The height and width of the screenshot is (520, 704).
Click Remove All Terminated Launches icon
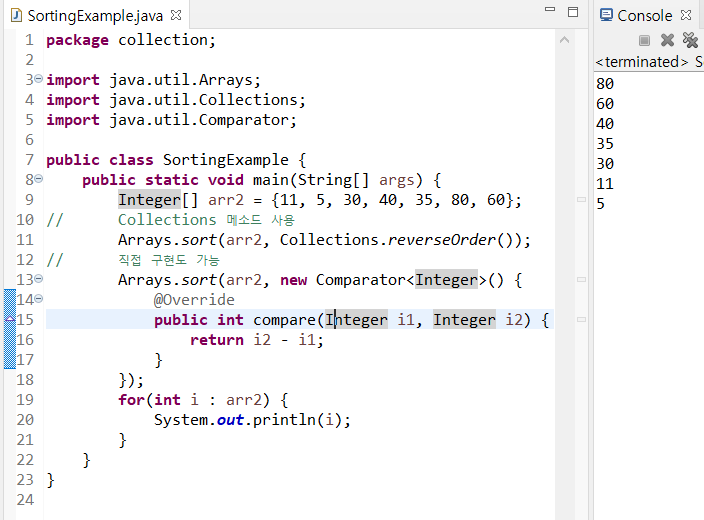point(690,40)
